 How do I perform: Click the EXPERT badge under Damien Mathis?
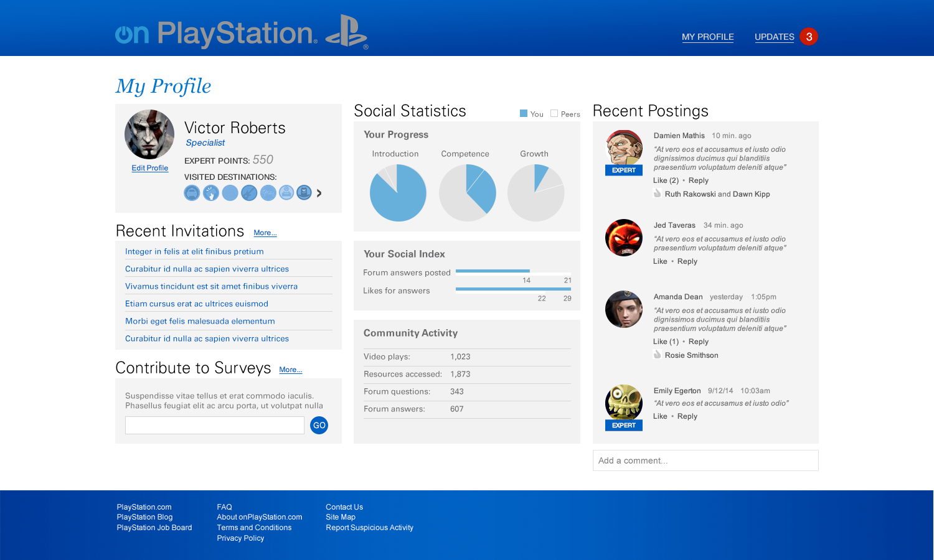624,170
